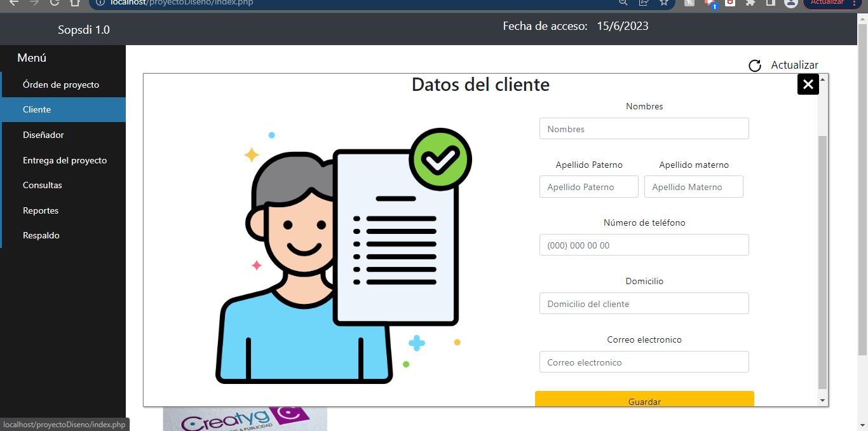
Task: Go to Entrega del proyecto section
Action: coord(65,160)
